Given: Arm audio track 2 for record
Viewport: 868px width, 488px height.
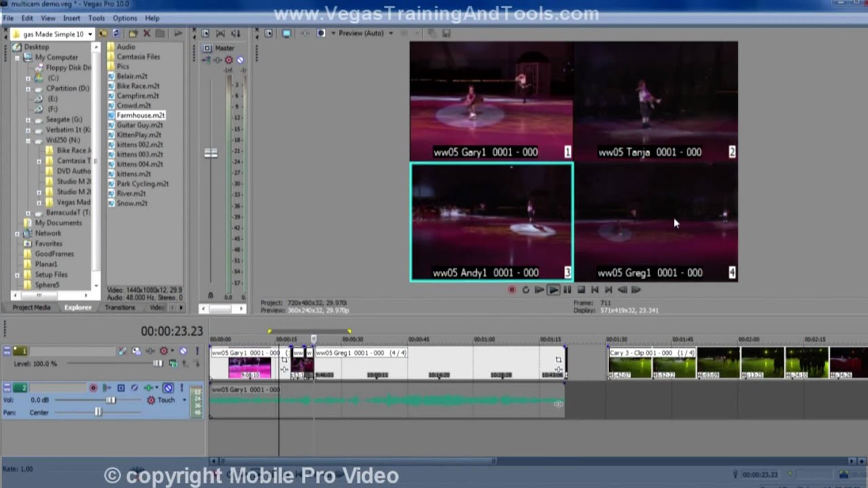Looking at the screenshot, I should (93, 388).
